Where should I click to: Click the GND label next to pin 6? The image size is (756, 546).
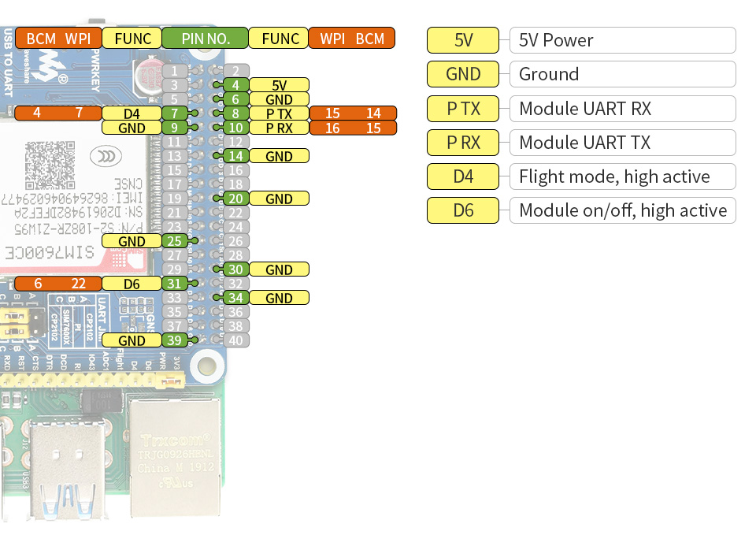click(x=279, y=99)
